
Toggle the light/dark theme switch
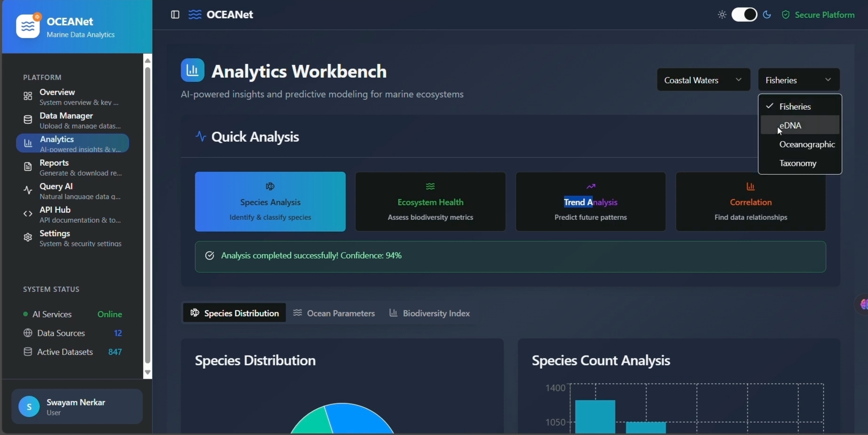(x=744, y=15)
